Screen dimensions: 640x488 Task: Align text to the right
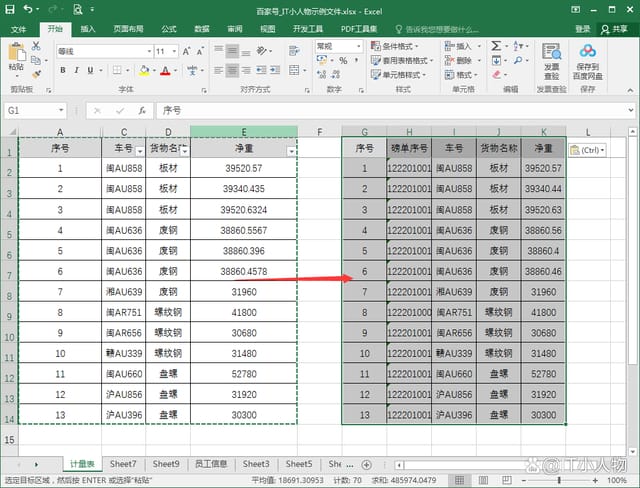(x=246, y=70)
